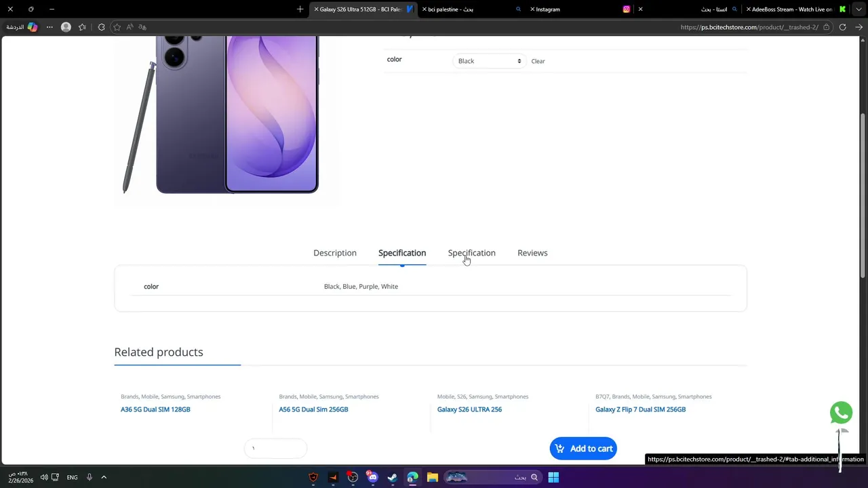The height and width of the screenshot is (488, 868).
Task: Open the taskbar clock and date
Action: (20, 477)
